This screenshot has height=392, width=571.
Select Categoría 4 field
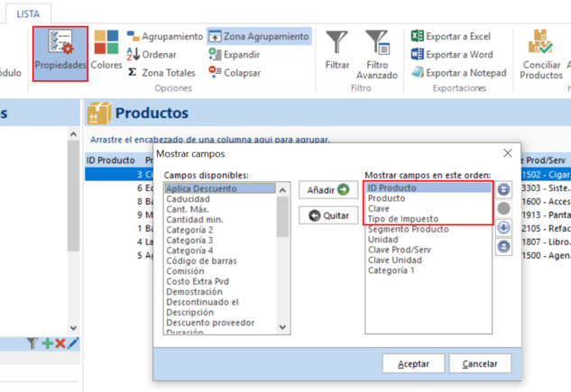click(220, 251)
